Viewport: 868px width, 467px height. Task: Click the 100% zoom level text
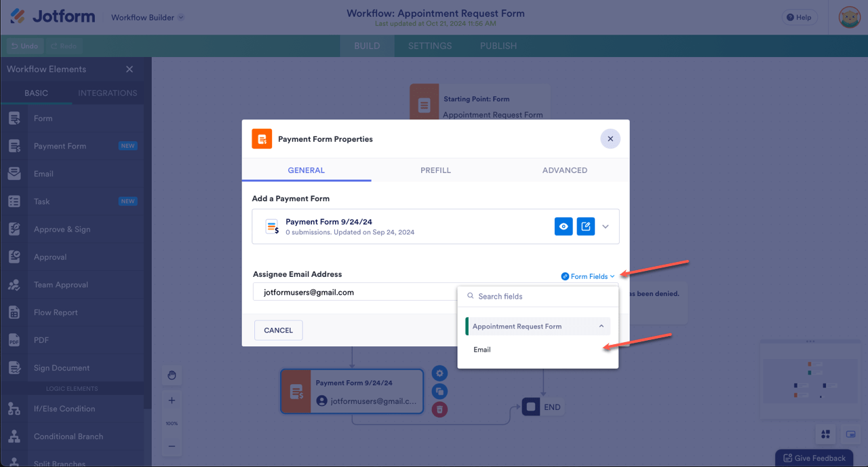click(172, 424)
